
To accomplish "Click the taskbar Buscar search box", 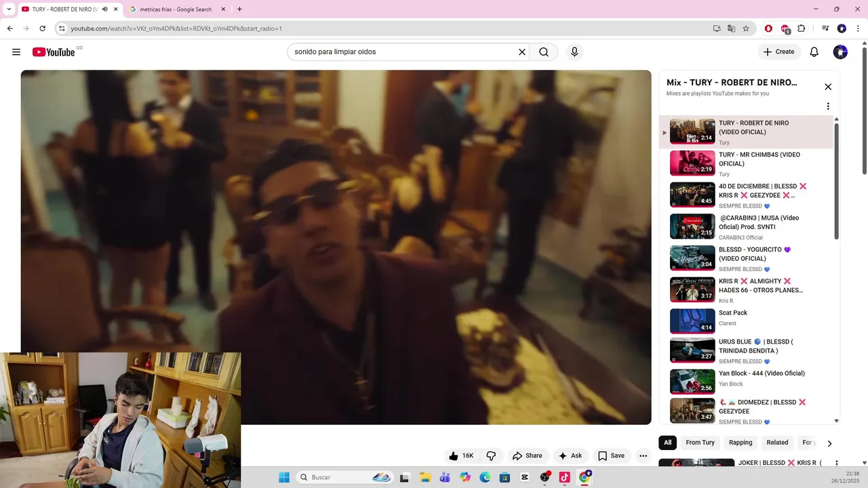I will [346, 477].
